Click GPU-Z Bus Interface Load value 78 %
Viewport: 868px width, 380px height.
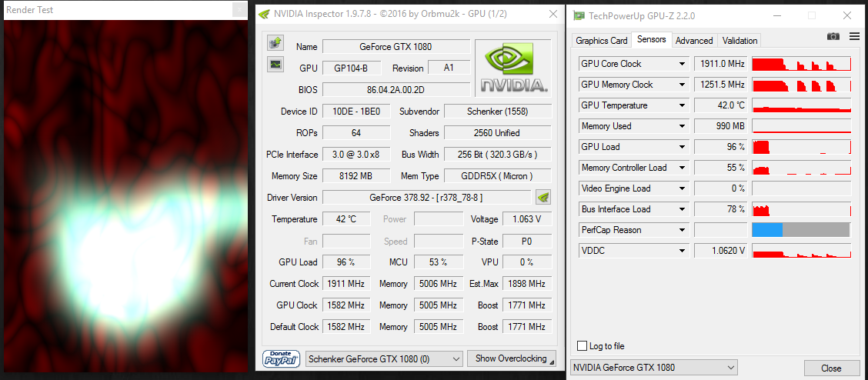point(721,209)
